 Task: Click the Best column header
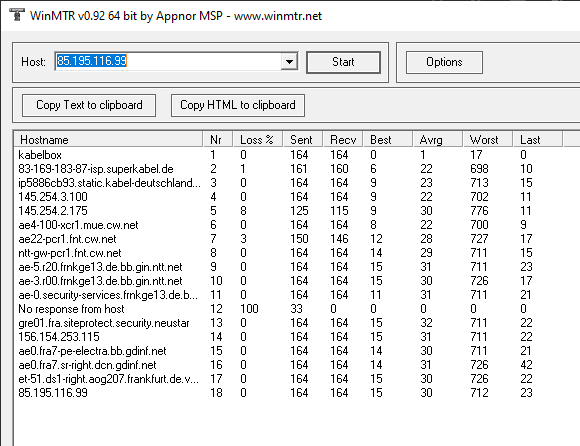[388, 139]
